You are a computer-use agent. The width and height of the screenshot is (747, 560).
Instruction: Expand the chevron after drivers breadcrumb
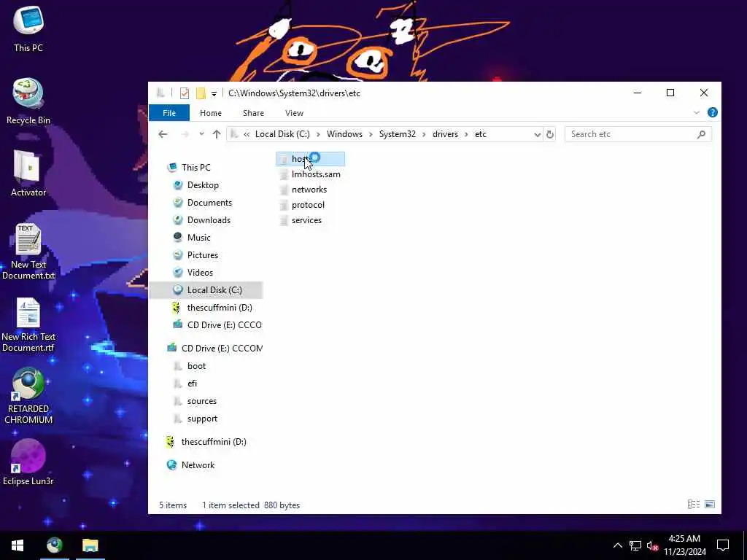[x=466, y=134]
